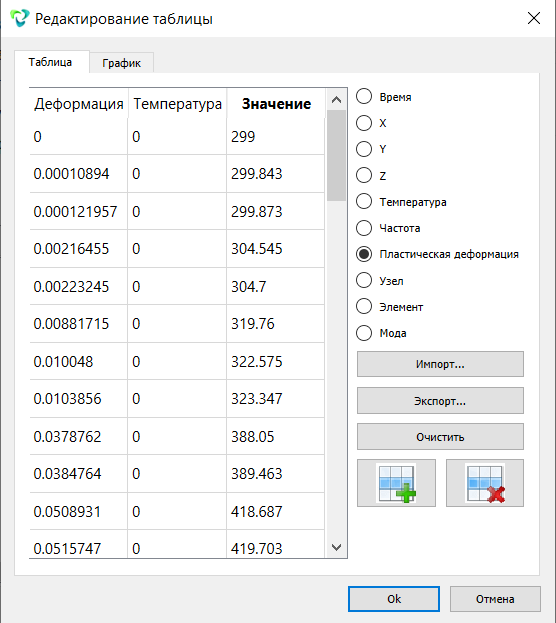556x623 pixels.
Task: Switch to the График tab
Action: (x=121, y=63)
